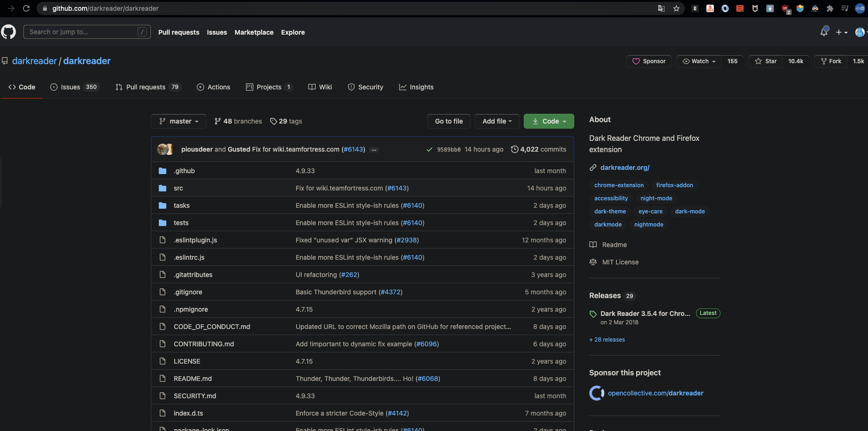
Task: Open the master branch selector
Action: coord(179,121)
